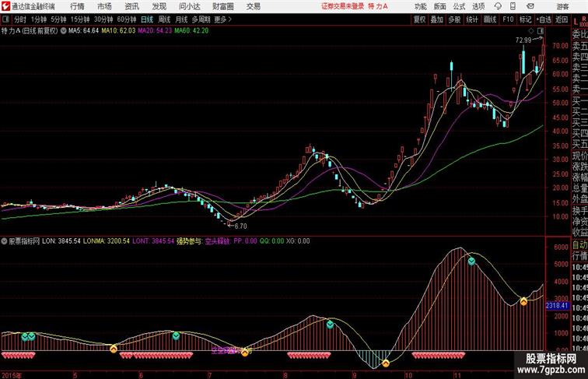Image resolution: width=588 pixels, height=379 pixels.
Task: Toggle the side panel icon at chart top right
Action: pos(541,31)
